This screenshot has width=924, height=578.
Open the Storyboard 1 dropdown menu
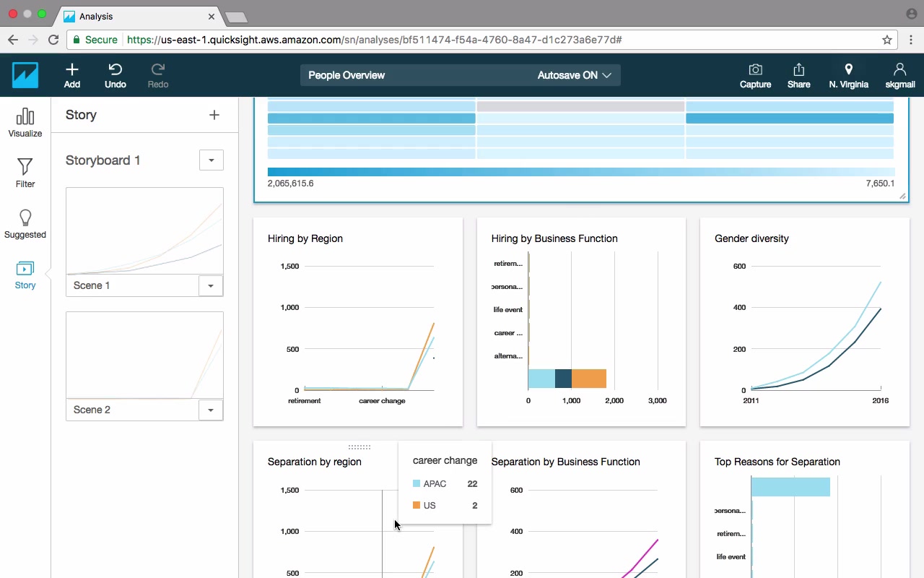coord(212,160)
